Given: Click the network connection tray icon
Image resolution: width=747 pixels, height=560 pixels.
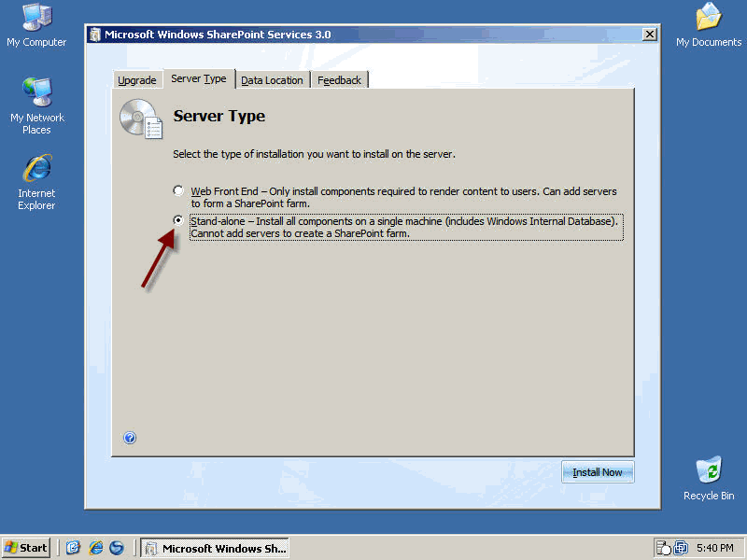Looking at the screenshot, I should point(681,548).
